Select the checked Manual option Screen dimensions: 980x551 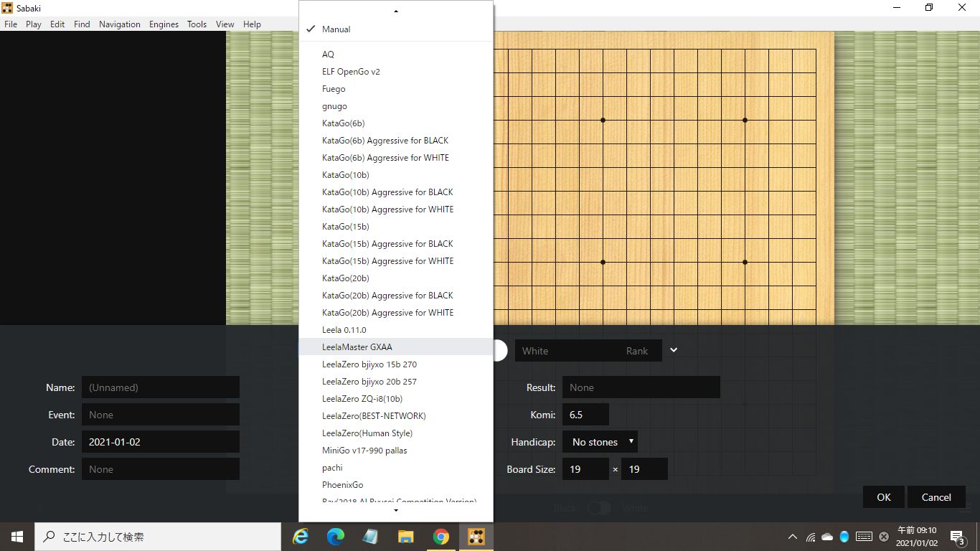(396, 29)
